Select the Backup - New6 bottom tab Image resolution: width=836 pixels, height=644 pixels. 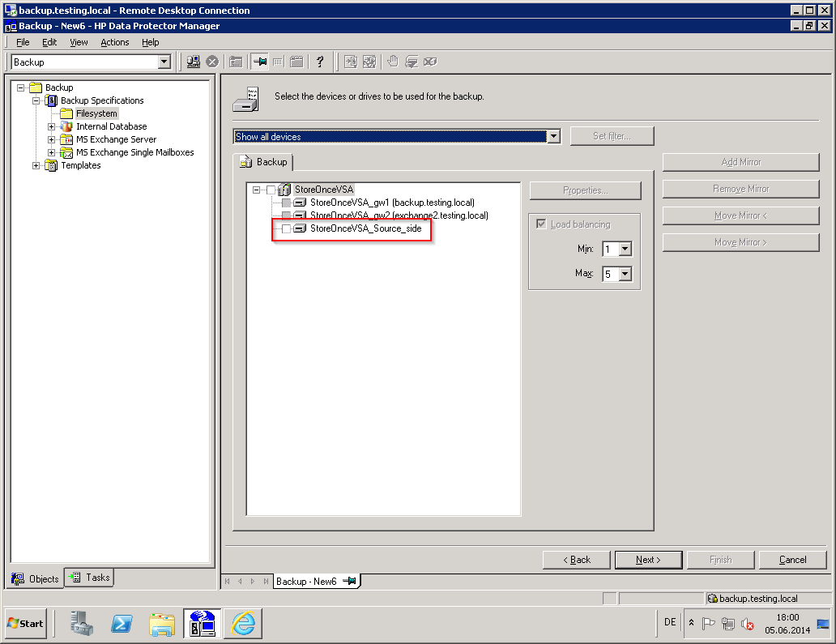317,581
